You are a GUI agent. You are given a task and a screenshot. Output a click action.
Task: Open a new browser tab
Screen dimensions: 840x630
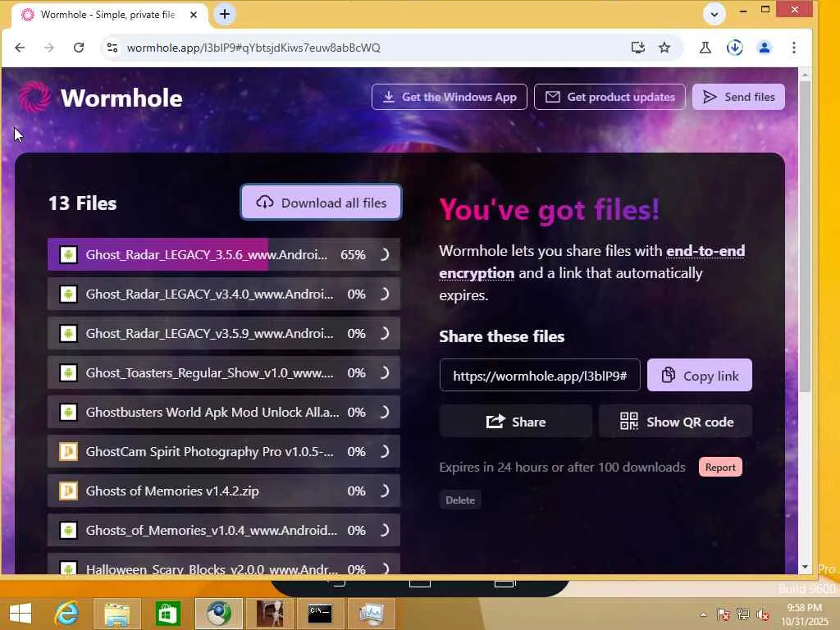(225, 15)
